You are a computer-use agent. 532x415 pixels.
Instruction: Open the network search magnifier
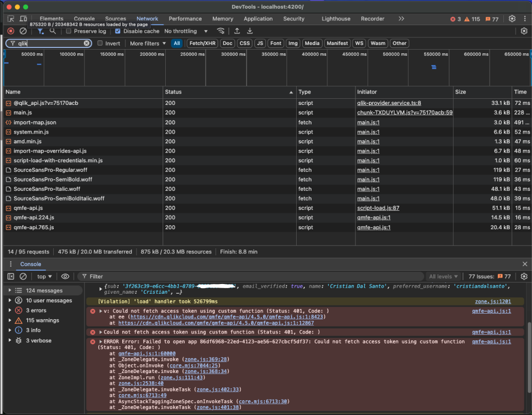pyautogui.click(x=53, y=31)
